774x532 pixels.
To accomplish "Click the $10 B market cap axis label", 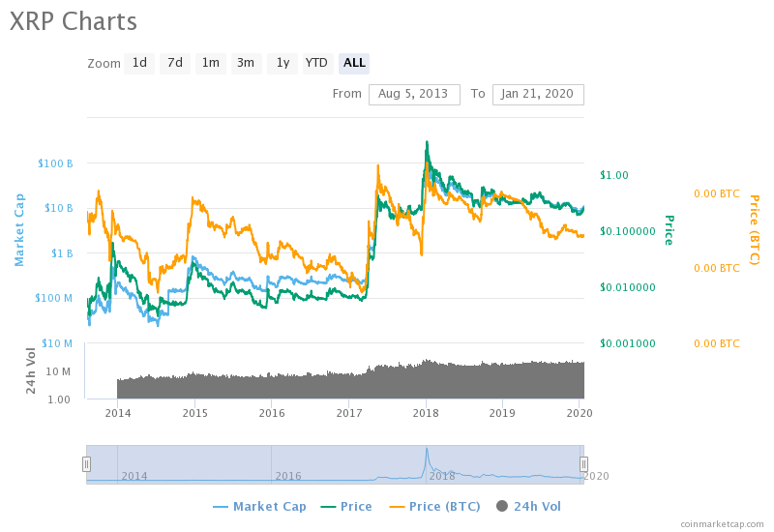I will tap(59, 208).
